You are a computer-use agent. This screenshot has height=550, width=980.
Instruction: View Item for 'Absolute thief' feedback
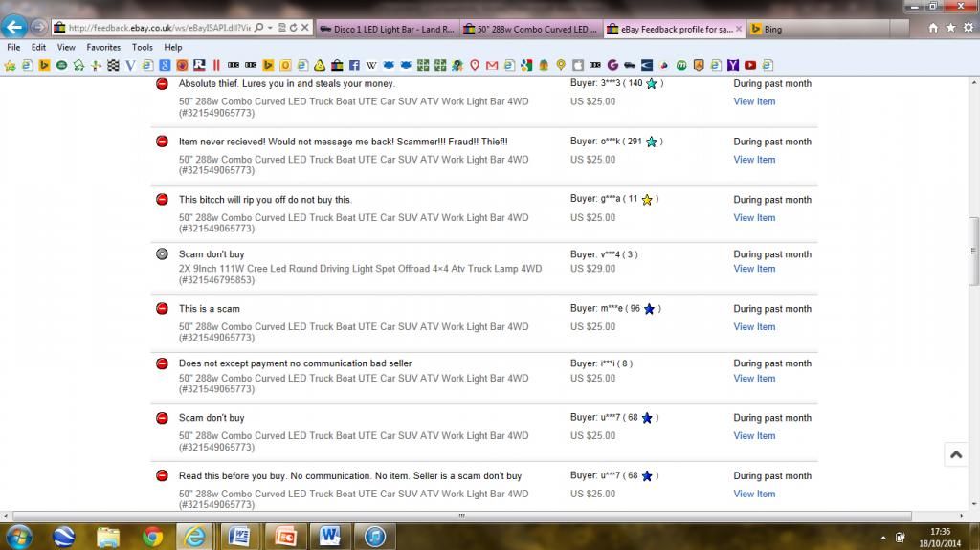click(x=754, y=101)
